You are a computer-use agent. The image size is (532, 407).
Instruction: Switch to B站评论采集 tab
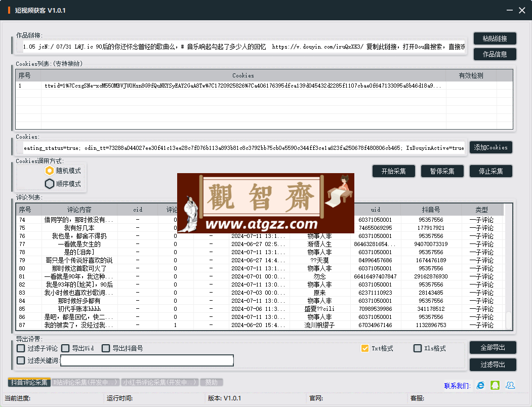click(85, 382)
